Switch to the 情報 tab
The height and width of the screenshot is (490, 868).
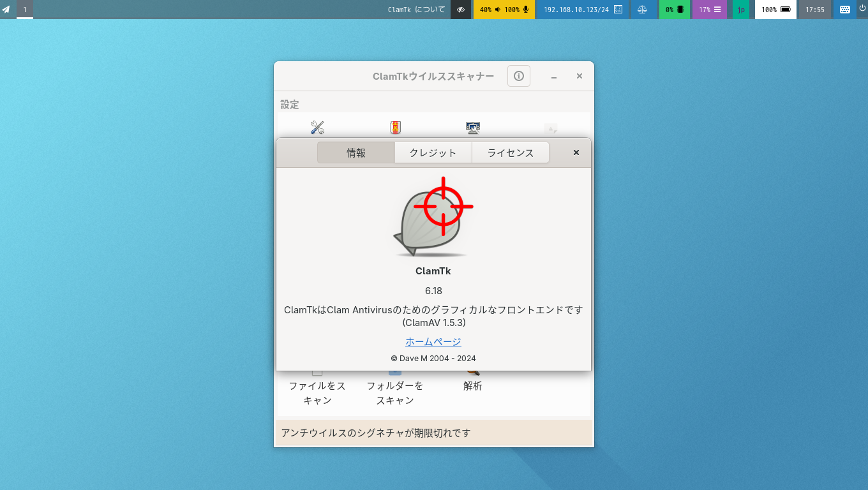pyautogui.click(x=356, y=152)
